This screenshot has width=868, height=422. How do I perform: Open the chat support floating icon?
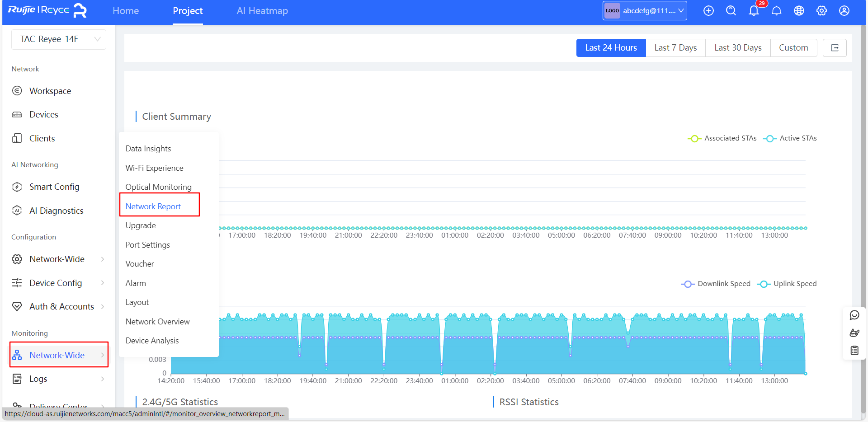pyautogui.click(x=854, y=315)
